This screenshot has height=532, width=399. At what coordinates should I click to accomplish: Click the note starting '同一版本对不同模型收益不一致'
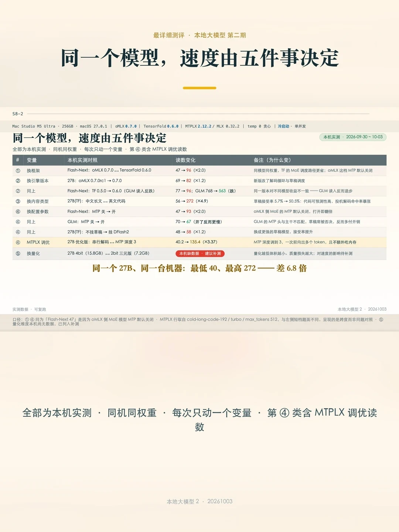pyautogui.click(x=303, y=191)
